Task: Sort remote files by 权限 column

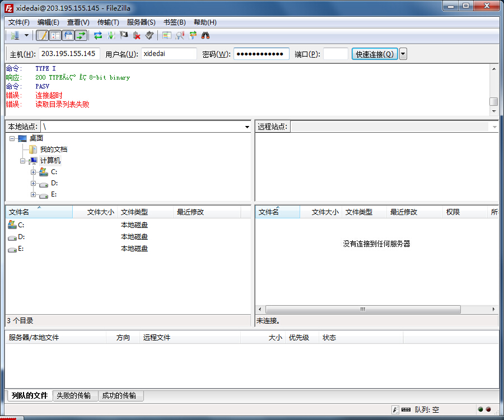Action: point(465,212)
